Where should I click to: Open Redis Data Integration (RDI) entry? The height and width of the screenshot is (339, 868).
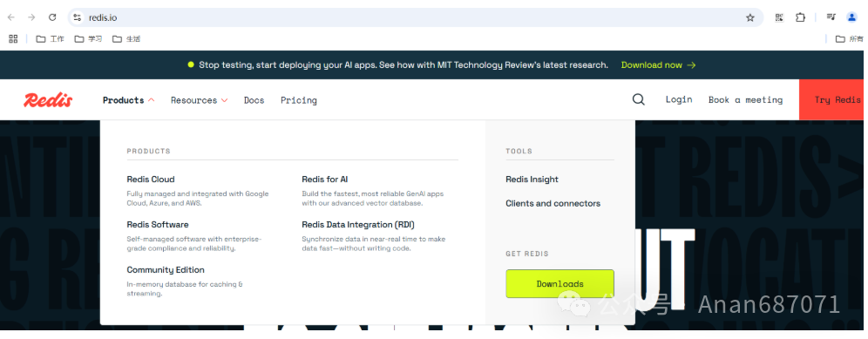tap(358, 225)
